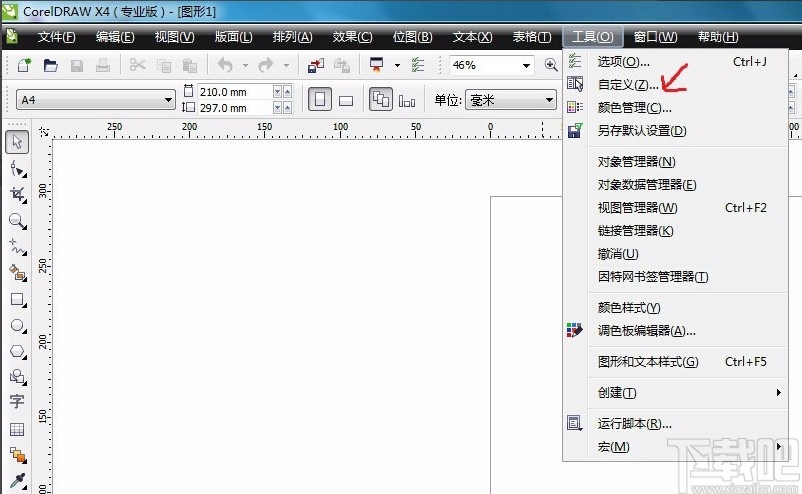Select the Rectangle tool
This screenshot has height=494, width=802.
pos(18,299)
